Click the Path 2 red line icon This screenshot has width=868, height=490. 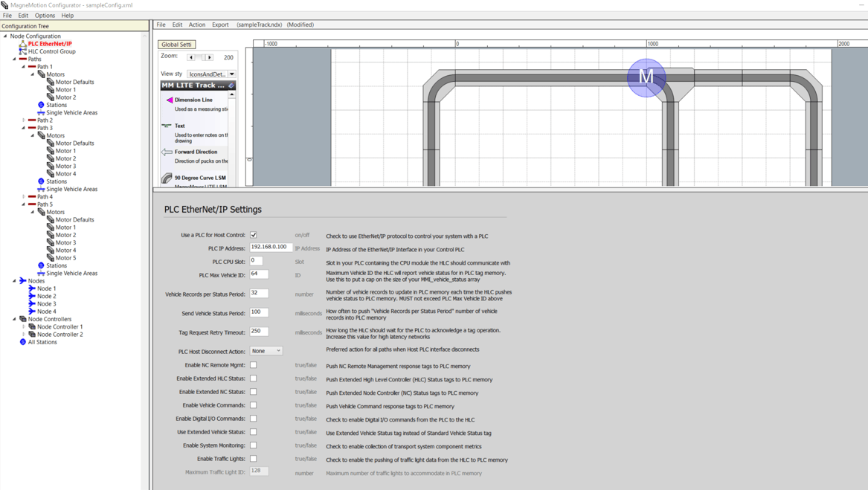[x=32, y=120]
